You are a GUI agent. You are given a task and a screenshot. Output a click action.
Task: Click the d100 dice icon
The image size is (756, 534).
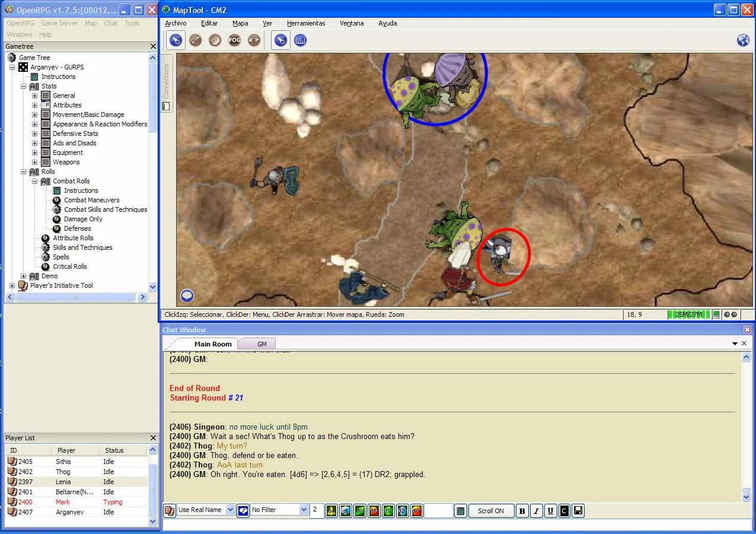tap(417, 510)
